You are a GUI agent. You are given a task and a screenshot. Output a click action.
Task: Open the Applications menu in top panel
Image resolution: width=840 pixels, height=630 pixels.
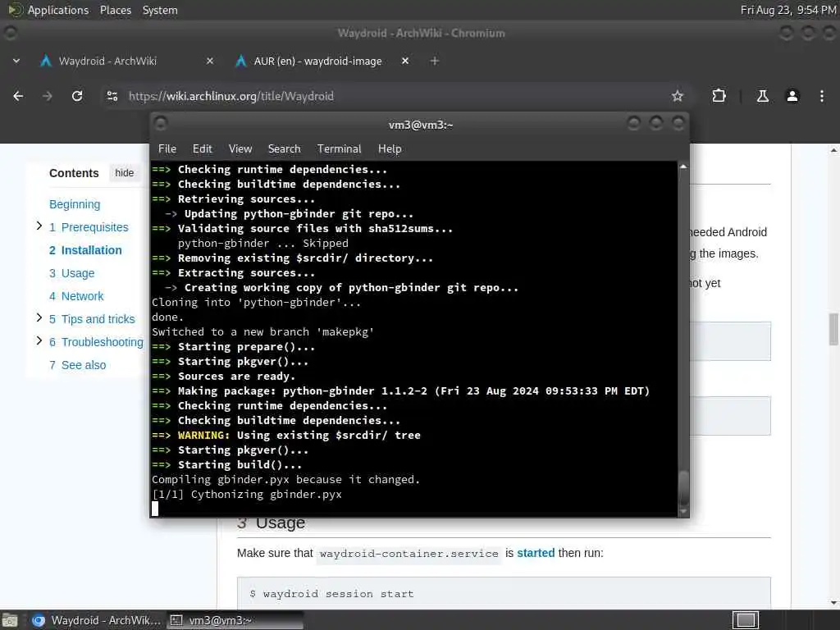[58, 10]
